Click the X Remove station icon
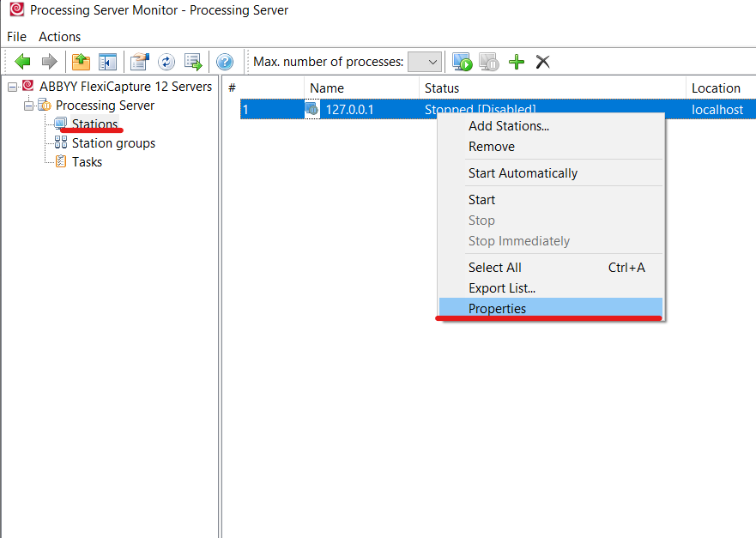 [543, 62]
